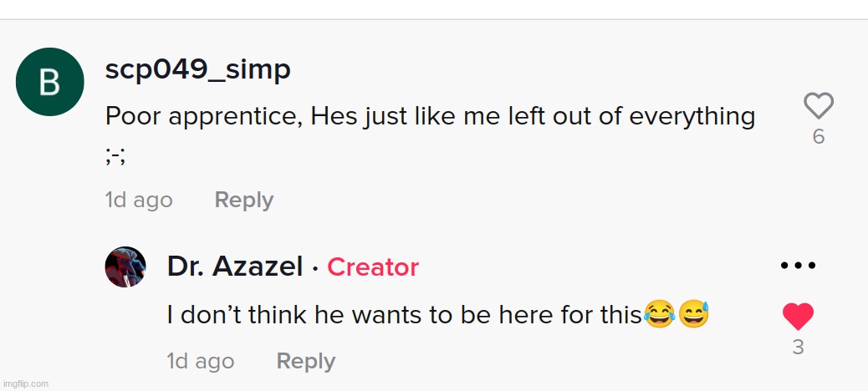Unlike Dr. Azazel's reply via the red heart
The image size is (868, 391).
coord(798,317)
